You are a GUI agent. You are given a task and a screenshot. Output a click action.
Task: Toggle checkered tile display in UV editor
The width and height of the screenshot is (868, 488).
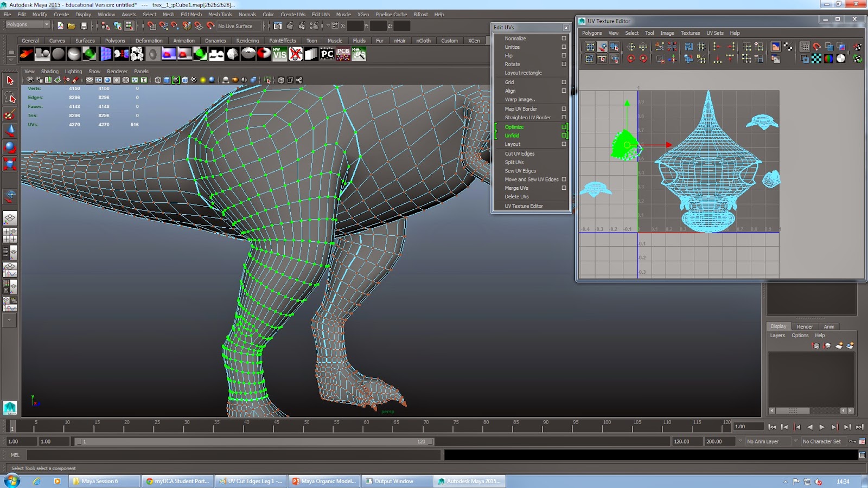pos(816,59)
